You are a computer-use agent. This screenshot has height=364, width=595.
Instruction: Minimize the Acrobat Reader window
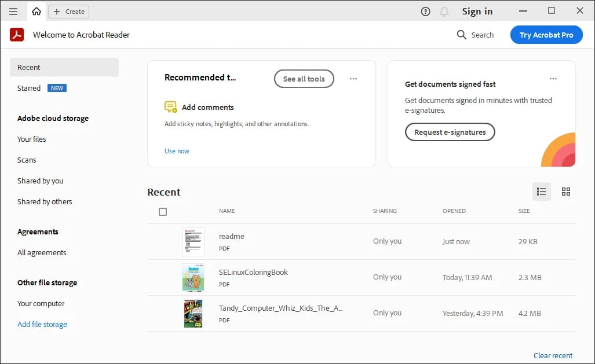[523, 11]
